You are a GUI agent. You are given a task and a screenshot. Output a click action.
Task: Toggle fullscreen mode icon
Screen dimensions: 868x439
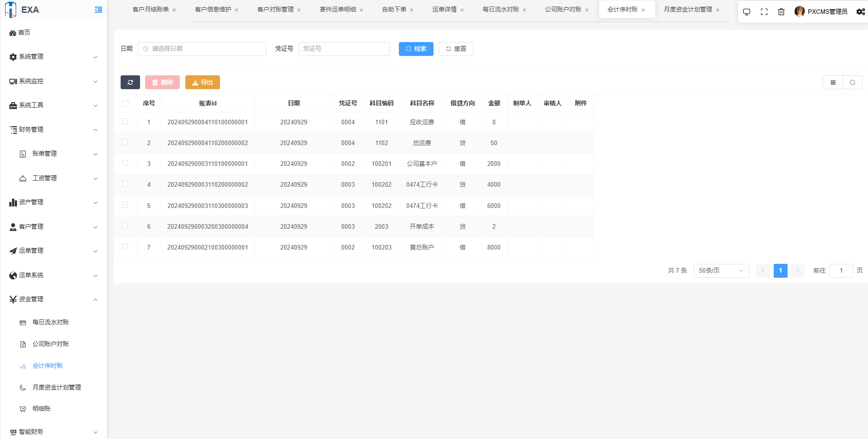[x=764, y=12]
